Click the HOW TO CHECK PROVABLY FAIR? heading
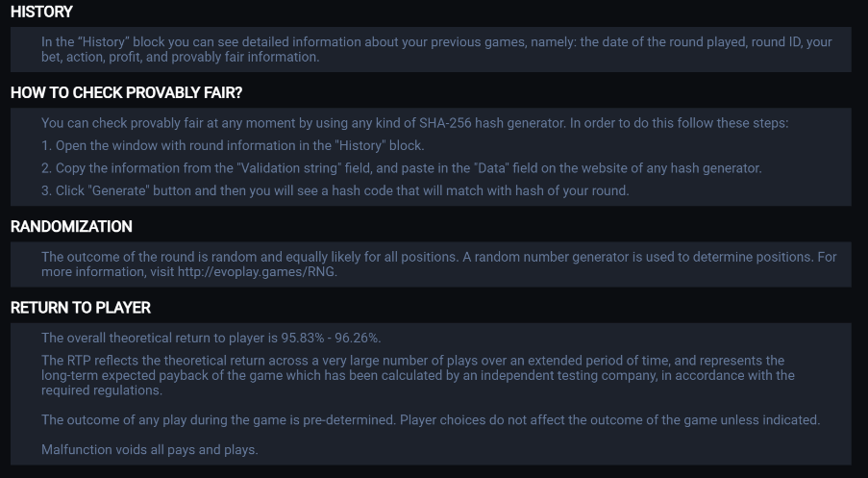The width and height of the screenshot is (868, 478). 126,93
